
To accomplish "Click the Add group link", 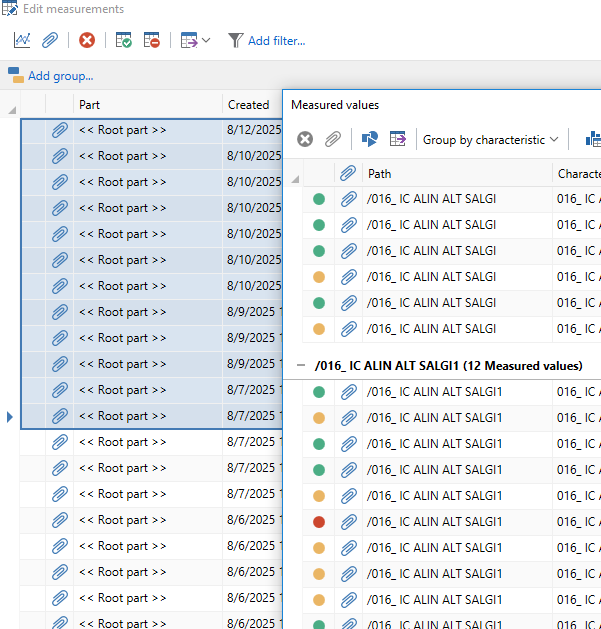I will pyautogui.click(x=60, y=75).
